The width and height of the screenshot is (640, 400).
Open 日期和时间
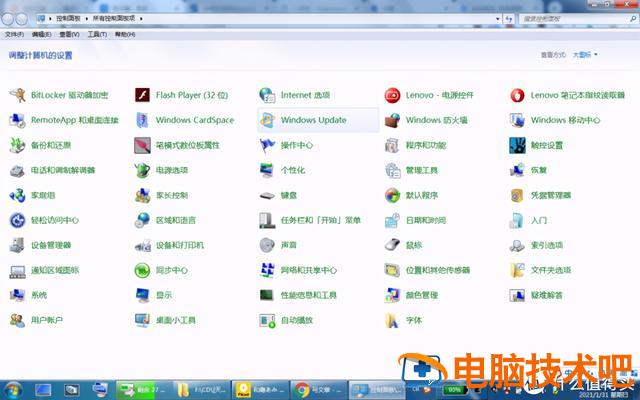click(x=416, y=220)
